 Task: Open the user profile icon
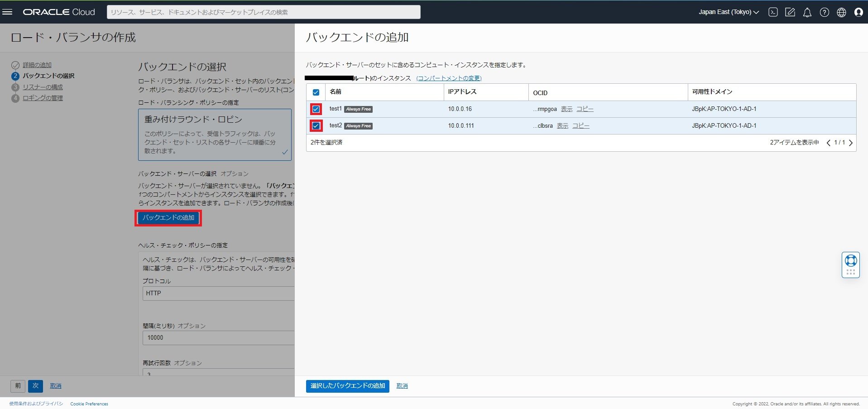pos(858,12)
